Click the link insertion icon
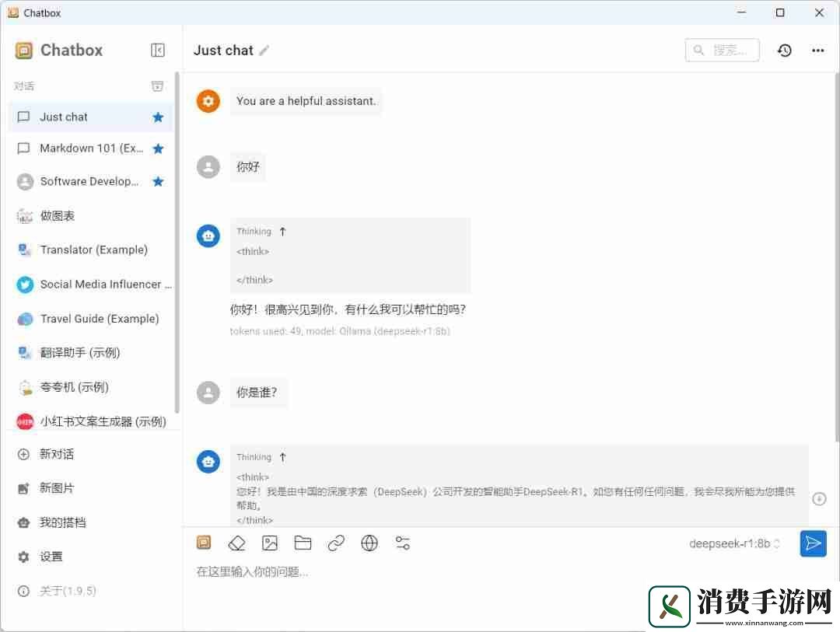Viewport: 840px width, 632px height. click(x=336, y=543)
